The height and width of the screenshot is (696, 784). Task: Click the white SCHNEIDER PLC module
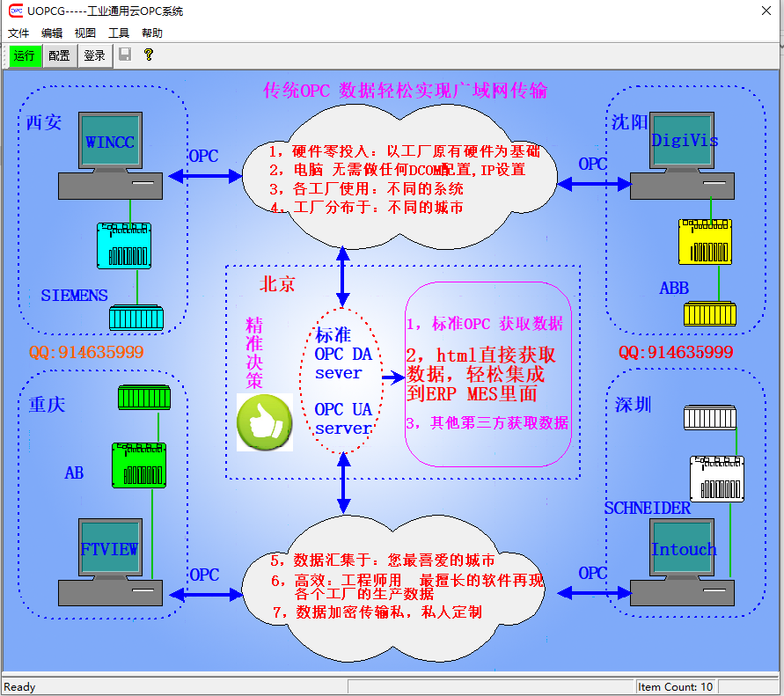pos(716,478)
